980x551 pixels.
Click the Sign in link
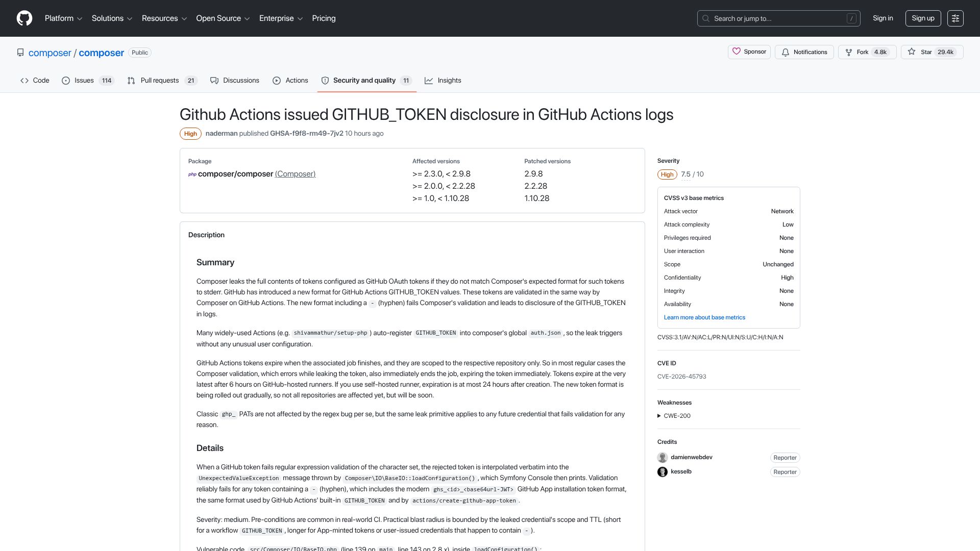[x=883, y=18]
